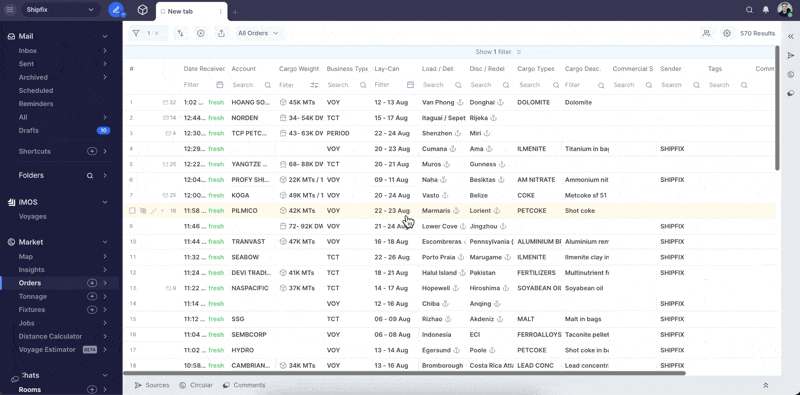Click the search magnifier in top bar

pyautogui.click(x=749, y=10)
